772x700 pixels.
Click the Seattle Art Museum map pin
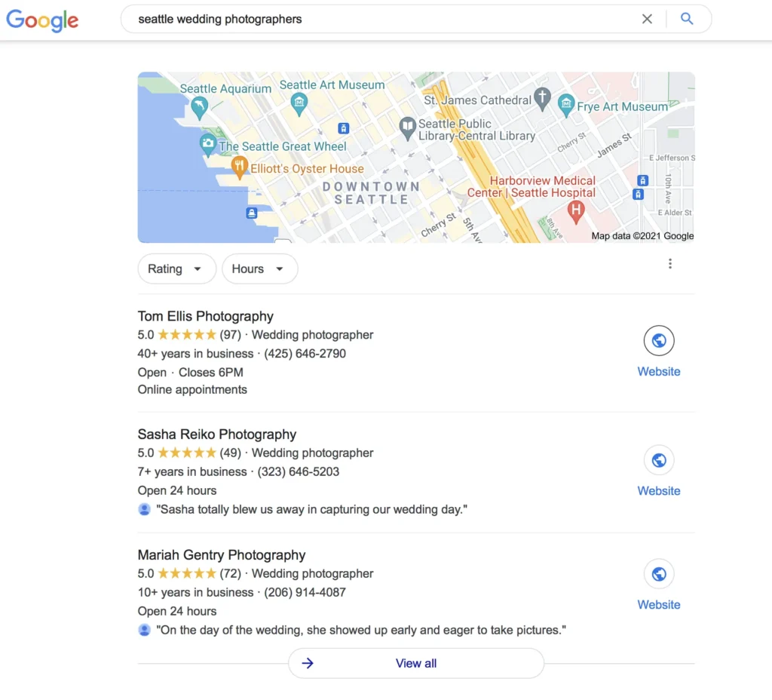pos(299,104)
